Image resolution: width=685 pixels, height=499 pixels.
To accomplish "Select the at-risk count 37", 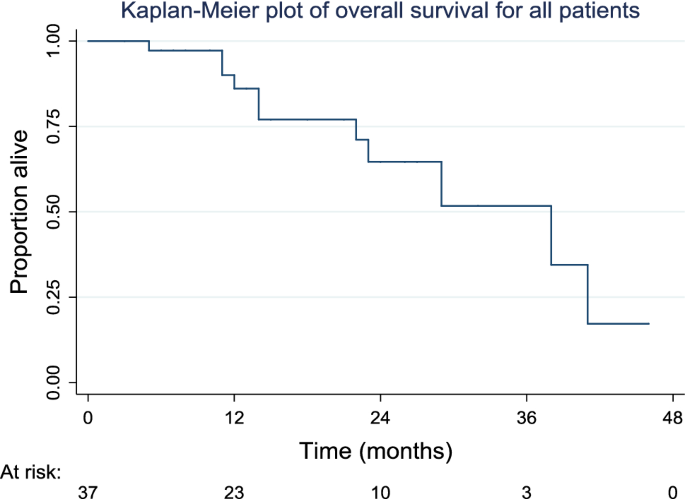I will 88,489.
